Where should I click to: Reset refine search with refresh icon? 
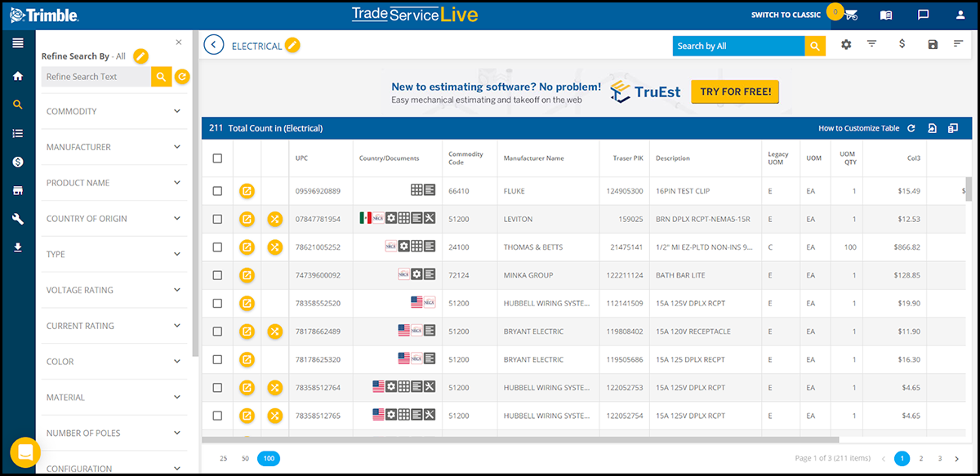[x=182, y=77]
